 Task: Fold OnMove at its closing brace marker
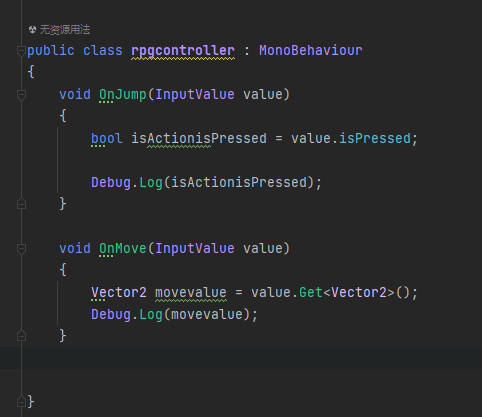(21, 335)
